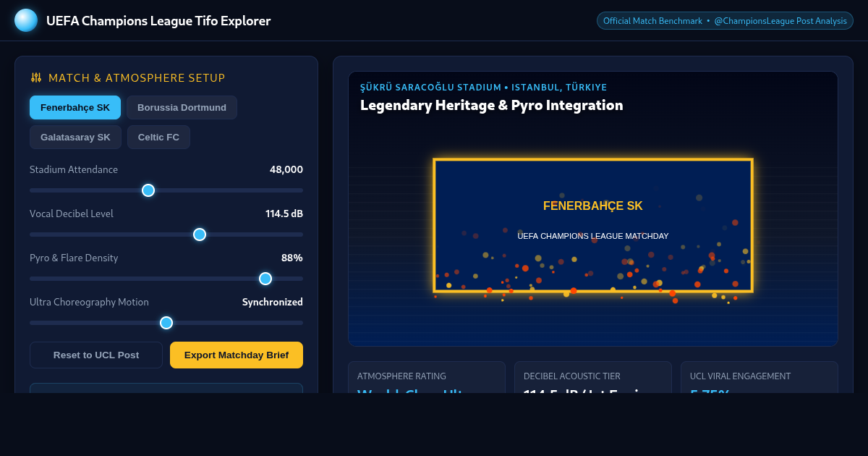Click the Şükrü Saracoğlu Stadium location label
The image size is (868, 456).
[484, 87]
